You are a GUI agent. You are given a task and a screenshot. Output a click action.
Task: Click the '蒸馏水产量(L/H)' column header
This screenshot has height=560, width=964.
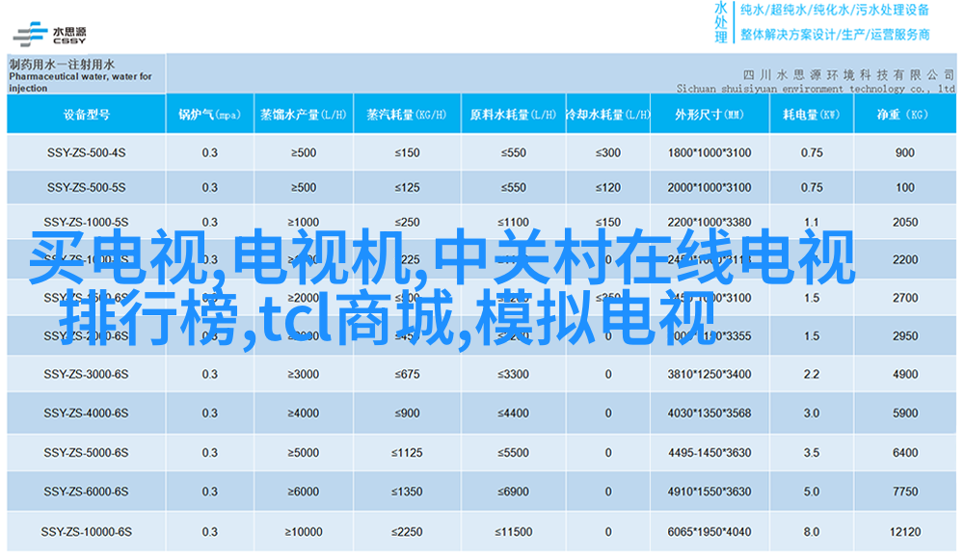pos(303,115)
